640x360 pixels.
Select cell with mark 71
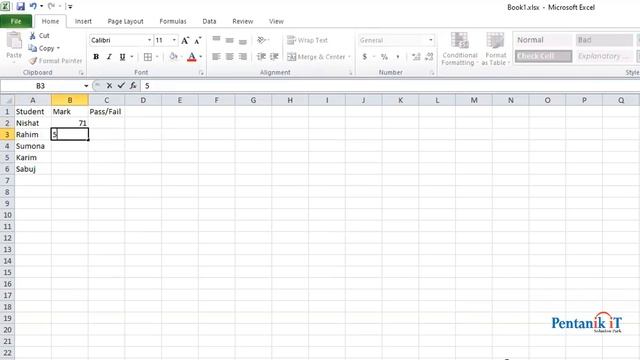(x=69, y=123)
